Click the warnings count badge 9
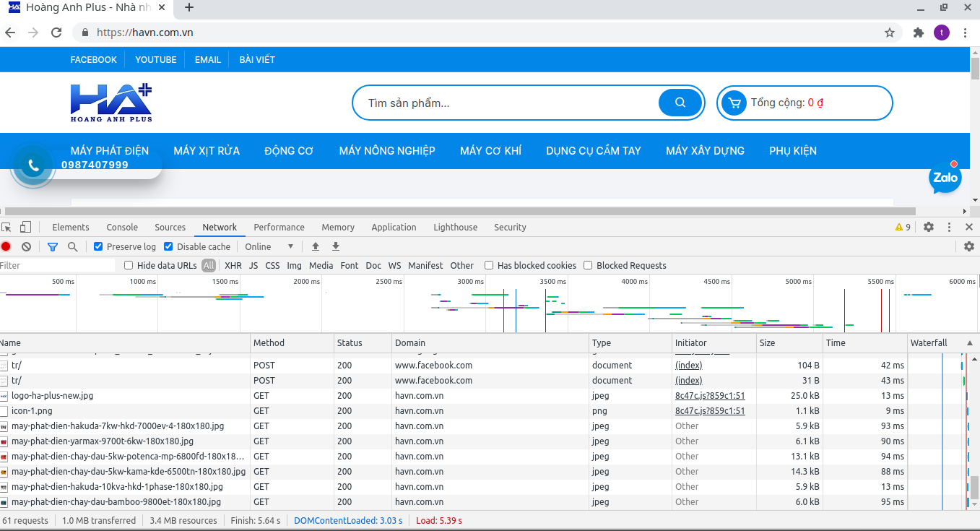Screen dimensions: 980x531 (903, 227)
